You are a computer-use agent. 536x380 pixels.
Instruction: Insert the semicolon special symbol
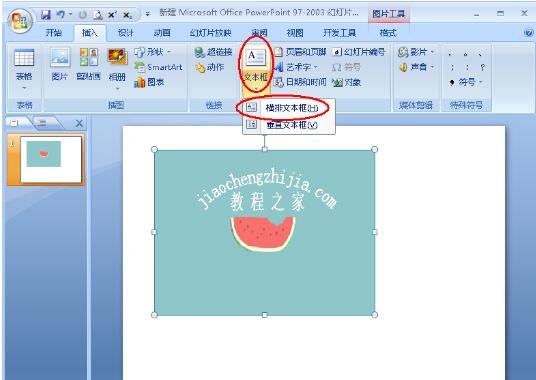tap(452, 67)
